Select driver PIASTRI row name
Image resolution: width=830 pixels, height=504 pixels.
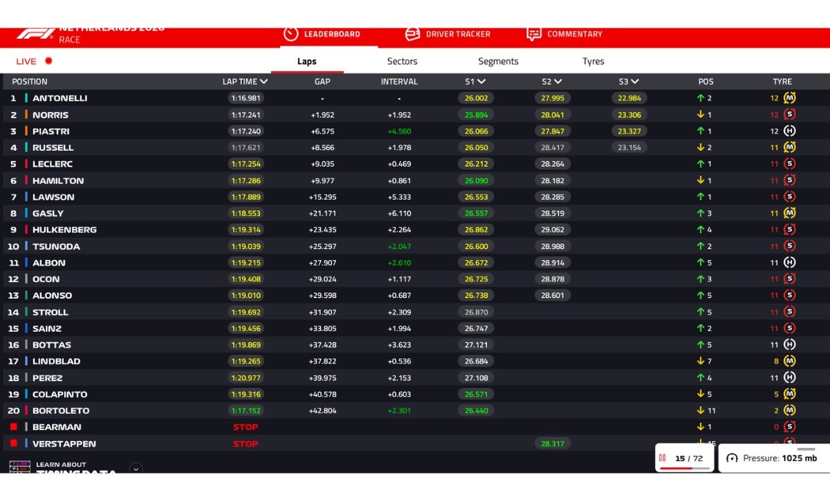click(x=51, y=131)
